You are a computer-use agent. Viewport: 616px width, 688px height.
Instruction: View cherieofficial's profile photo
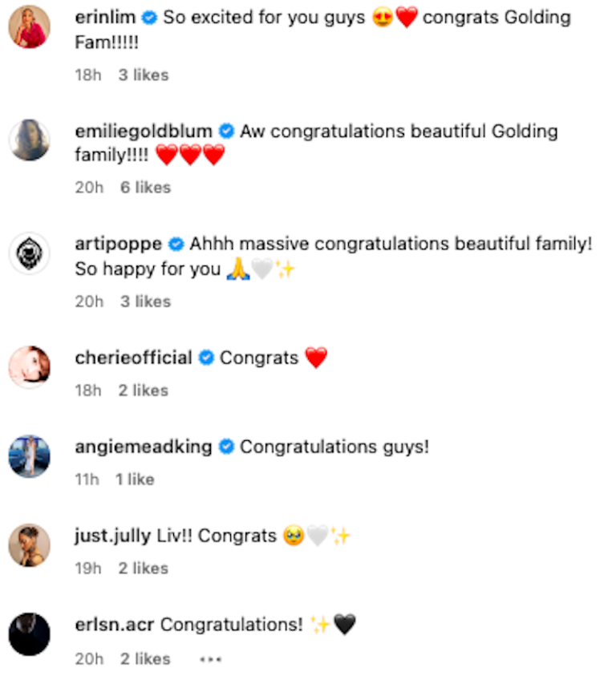click(30, 366)
